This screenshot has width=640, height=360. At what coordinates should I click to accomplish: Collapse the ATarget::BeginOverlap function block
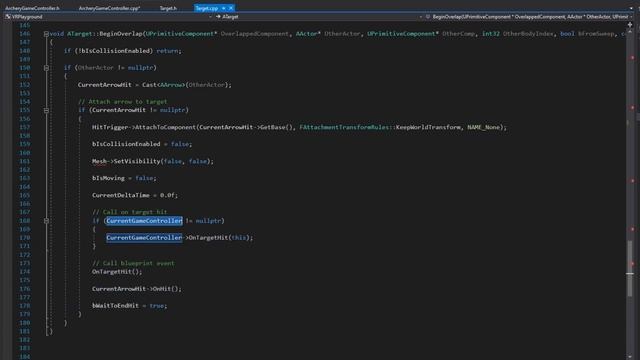click(x=46, y=34)
